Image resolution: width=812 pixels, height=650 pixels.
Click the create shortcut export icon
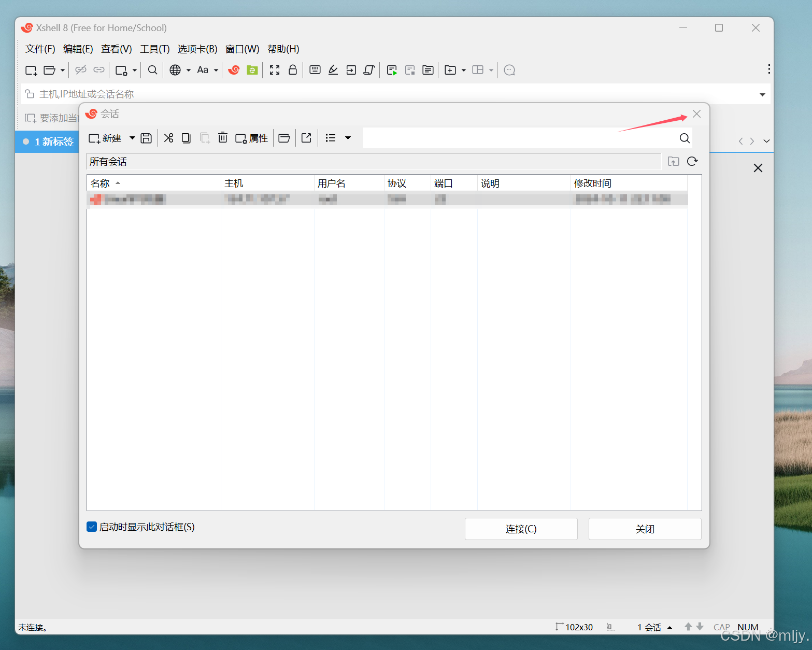pyautogui.click(x=306, y=138)
